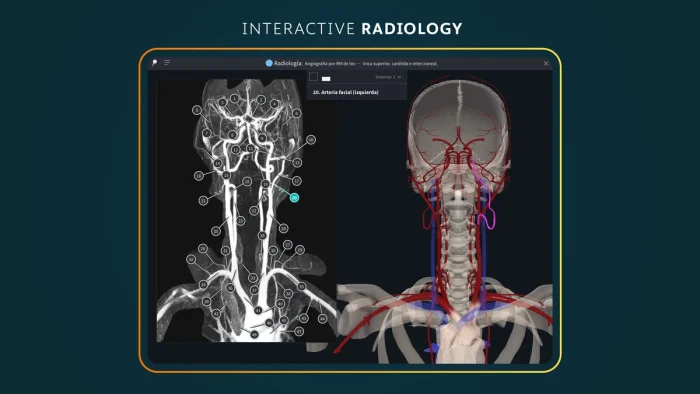Select marker 14 on the angiogram
Image resolution: width=700 pixels, height=394 pixels.
click(x=218, y=163)
